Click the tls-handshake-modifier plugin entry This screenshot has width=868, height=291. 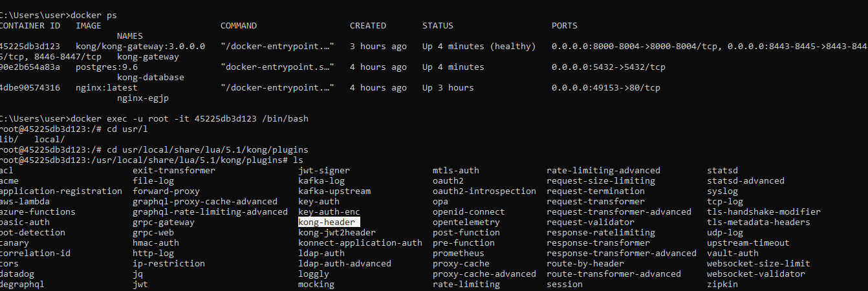coord(764,212)
